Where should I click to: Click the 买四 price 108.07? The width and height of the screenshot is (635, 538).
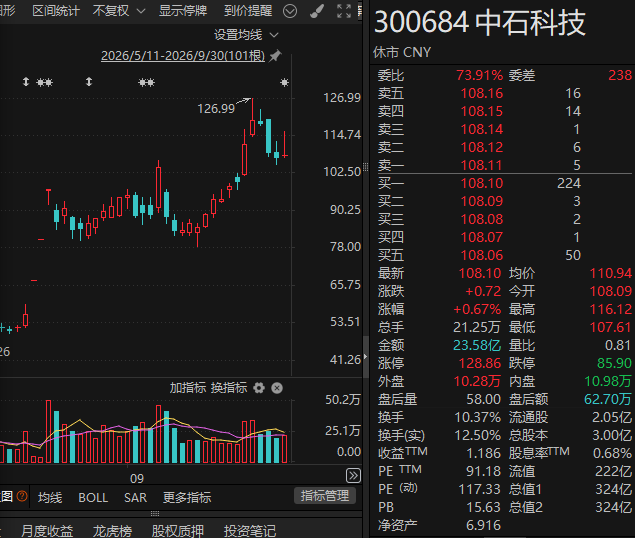click(x=482, y=237)
